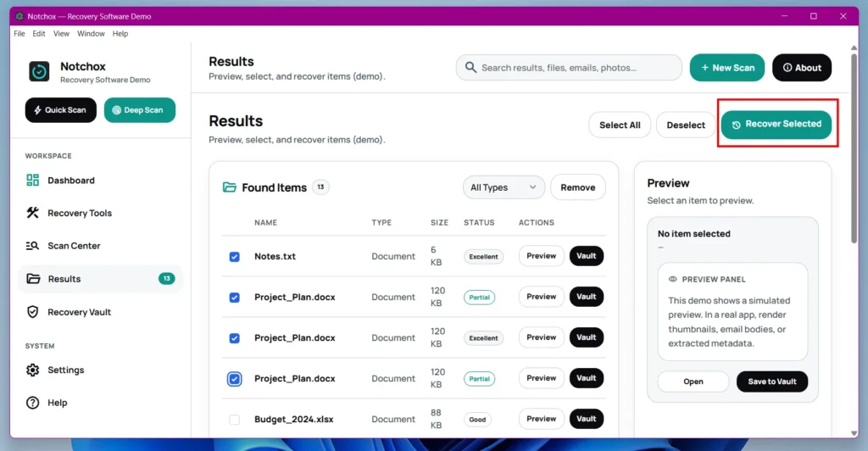868x451 pixels.
Task: Click the Scan Center magnifier icon
Action: pyautogui.click(x=33, y=245)
